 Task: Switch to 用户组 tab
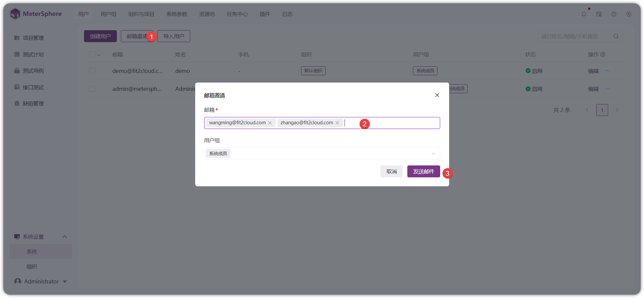click(x=109, y=14)
